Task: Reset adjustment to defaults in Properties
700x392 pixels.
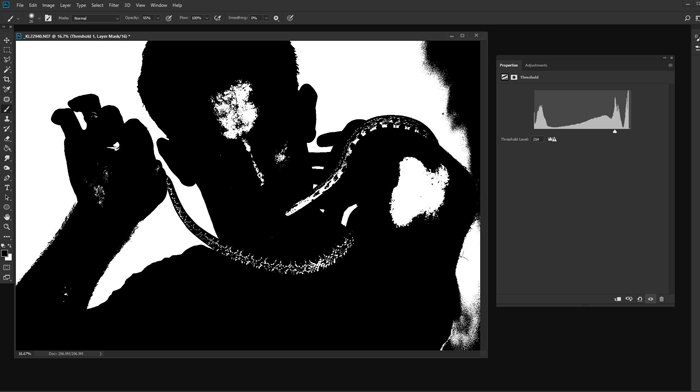Action: [x=640, y=299]
